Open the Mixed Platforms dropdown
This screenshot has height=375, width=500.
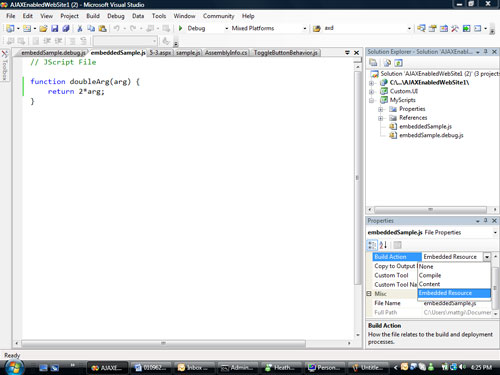305,28
